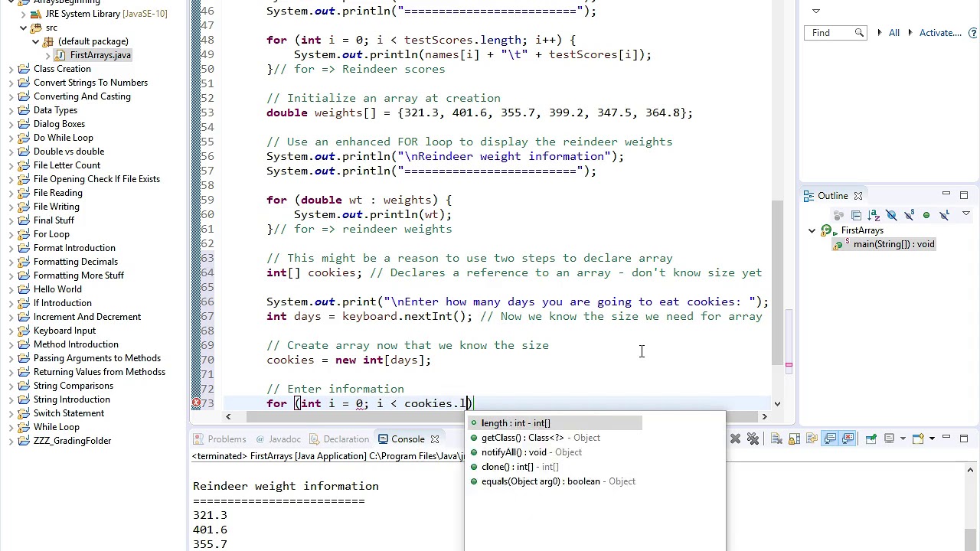
Task: Close the Outline tab
Action: tap(858, 196)
